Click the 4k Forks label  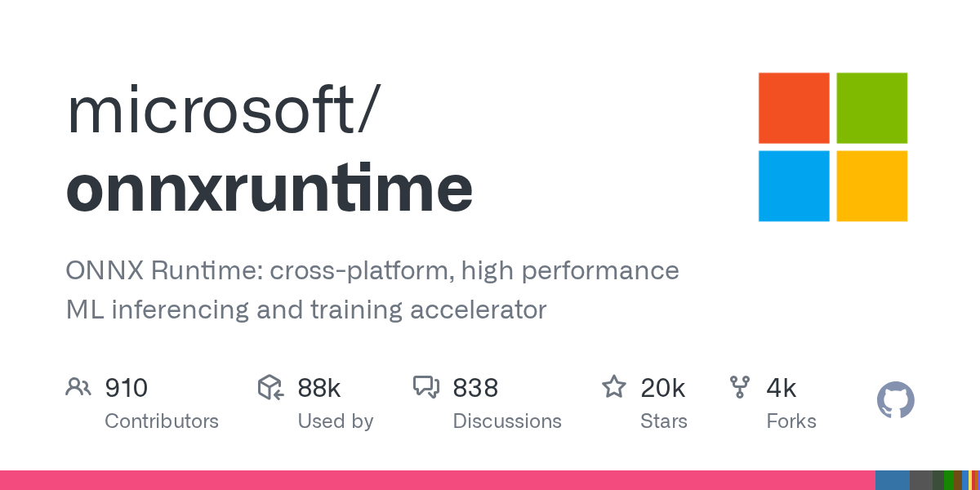791,421
